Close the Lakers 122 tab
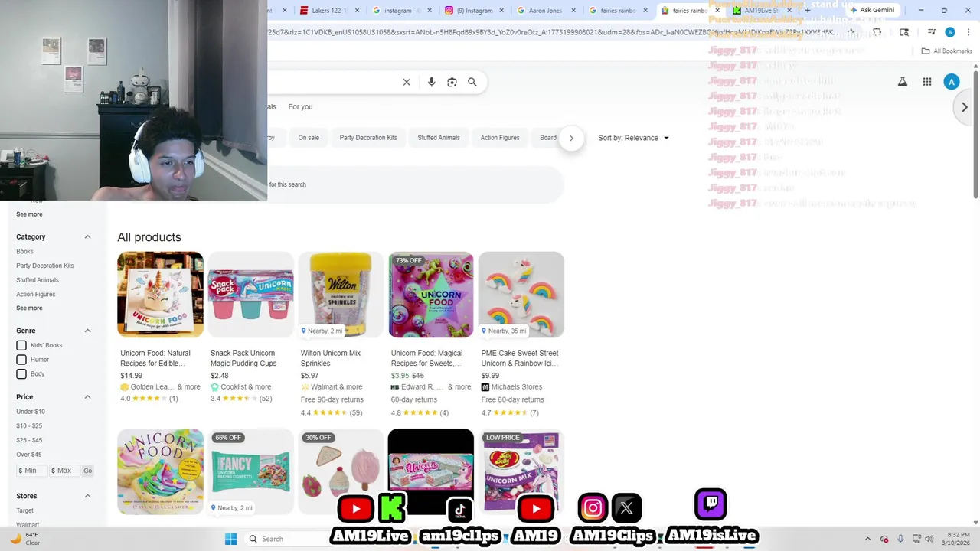 358,11
